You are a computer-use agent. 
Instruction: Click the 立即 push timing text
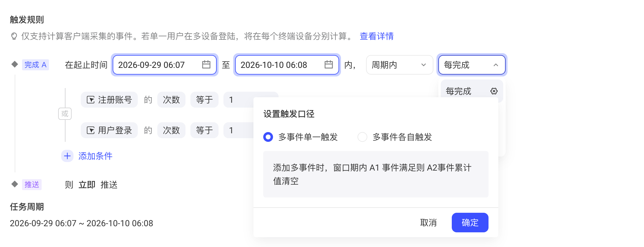[87, 185]
